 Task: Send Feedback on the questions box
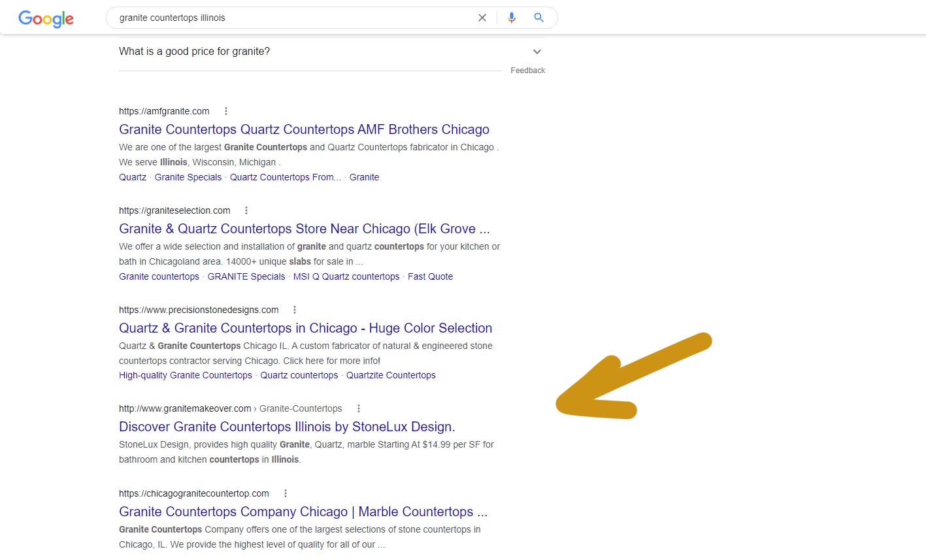coord(527,71)
